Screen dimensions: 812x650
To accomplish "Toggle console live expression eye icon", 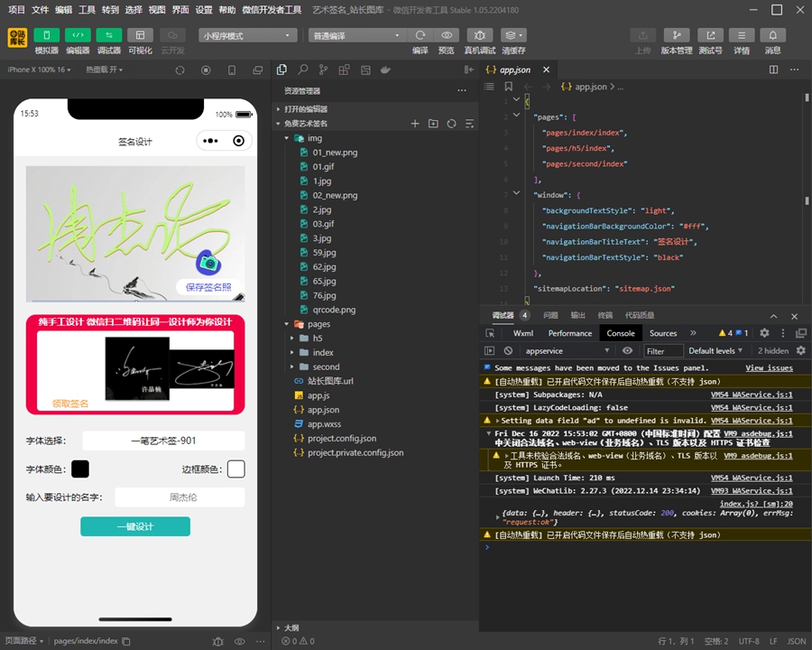I will pos(627,350).
